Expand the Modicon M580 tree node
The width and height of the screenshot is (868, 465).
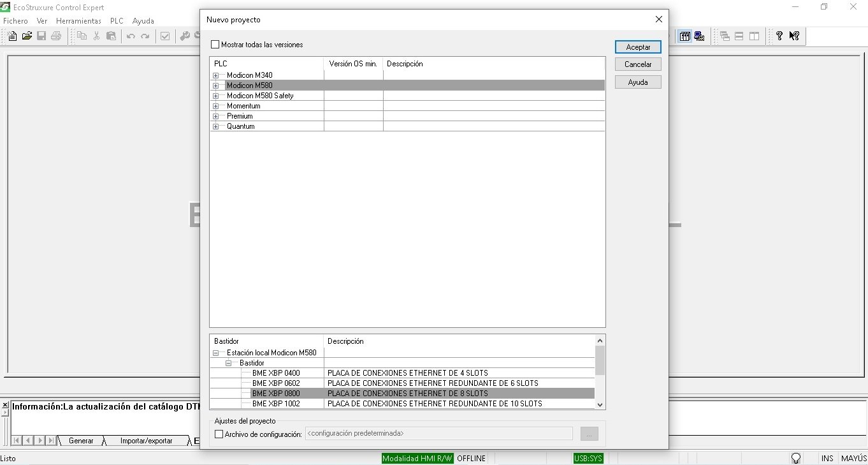coord(215,85)
